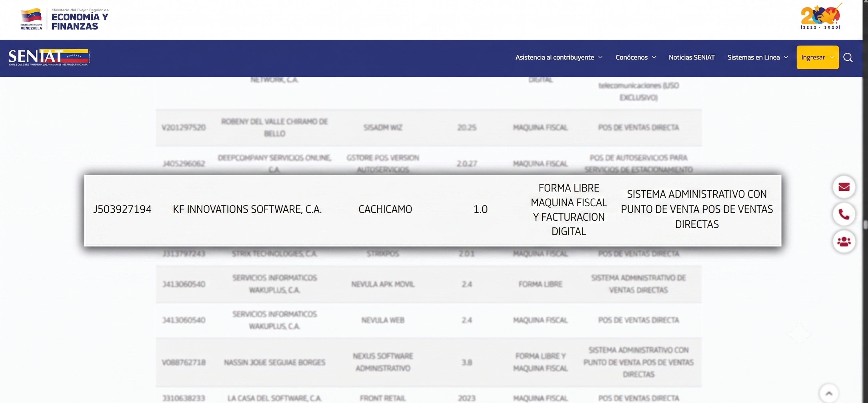Select blurred SISADM WIZ cell
Image resolution: width=868 pixels, height=403 pixels.
point(383,127)
